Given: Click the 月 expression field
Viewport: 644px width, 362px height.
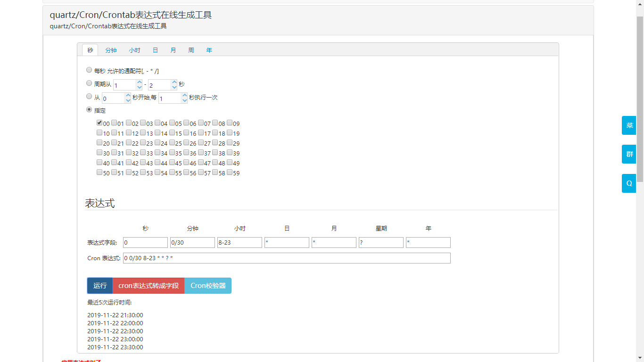Looking at the screenshot, I should point(334,242).
